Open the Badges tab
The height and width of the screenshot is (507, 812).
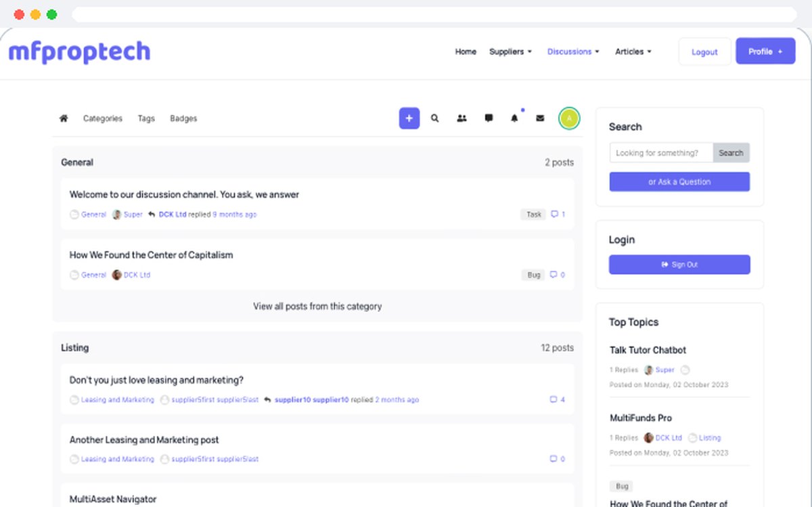183,118
